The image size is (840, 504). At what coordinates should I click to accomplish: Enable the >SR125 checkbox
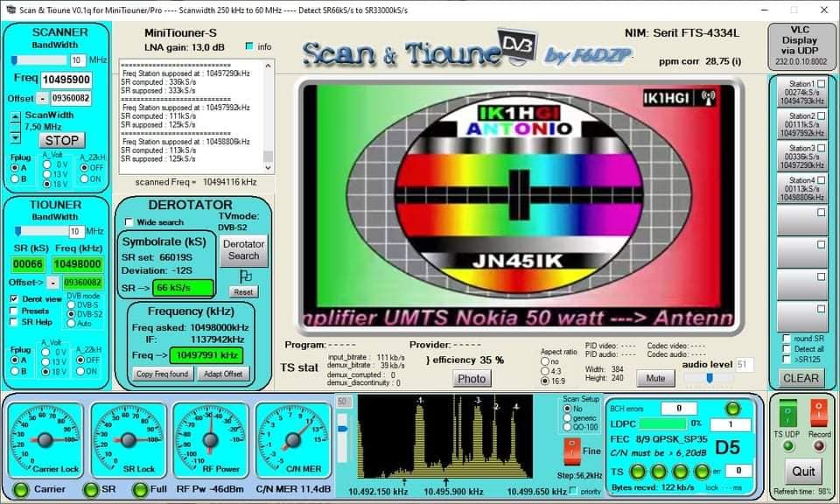click(x=787, y=359)
